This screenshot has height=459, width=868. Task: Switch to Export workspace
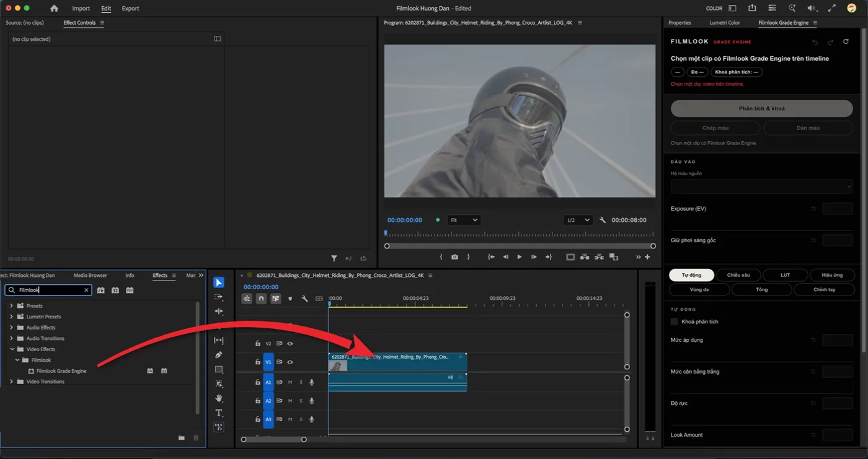(130, 9)
